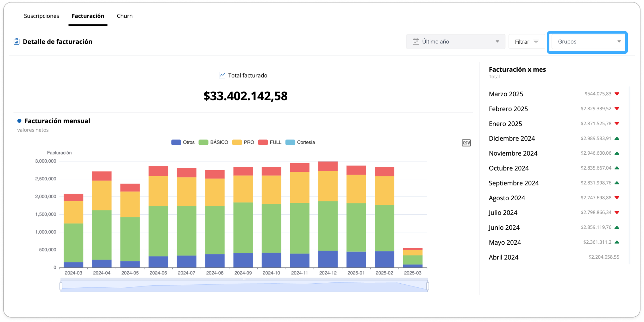The width and height of the screenshot is (644, 322).
Task: Click the red down arrow for Agosto 2024
Action: click(x=617, y=198)
